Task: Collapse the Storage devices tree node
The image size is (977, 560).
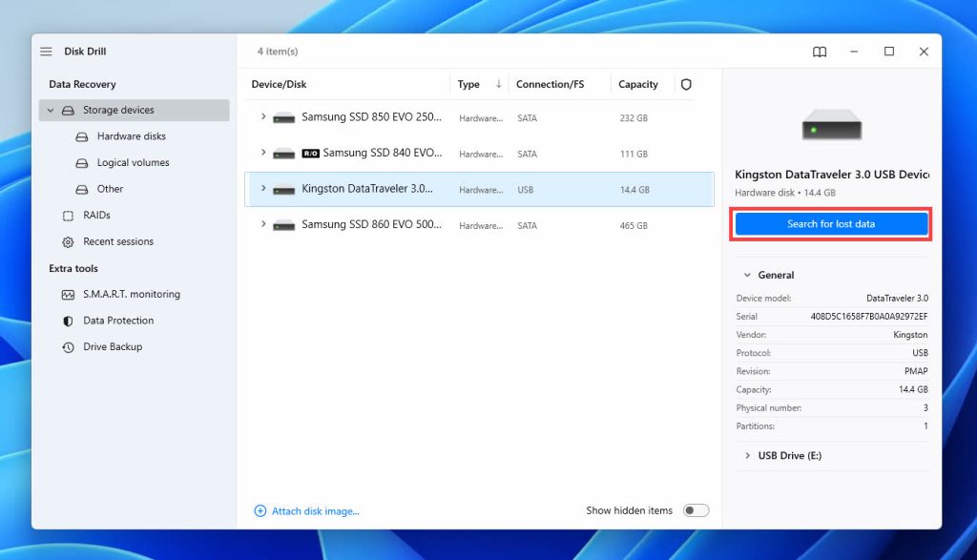Action: [51, 111]
